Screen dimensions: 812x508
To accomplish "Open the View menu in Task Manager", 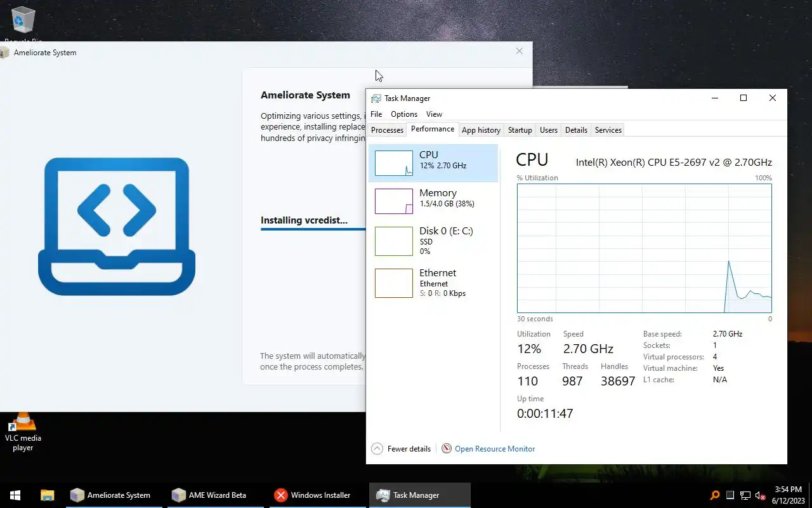I will coord(434,114).
